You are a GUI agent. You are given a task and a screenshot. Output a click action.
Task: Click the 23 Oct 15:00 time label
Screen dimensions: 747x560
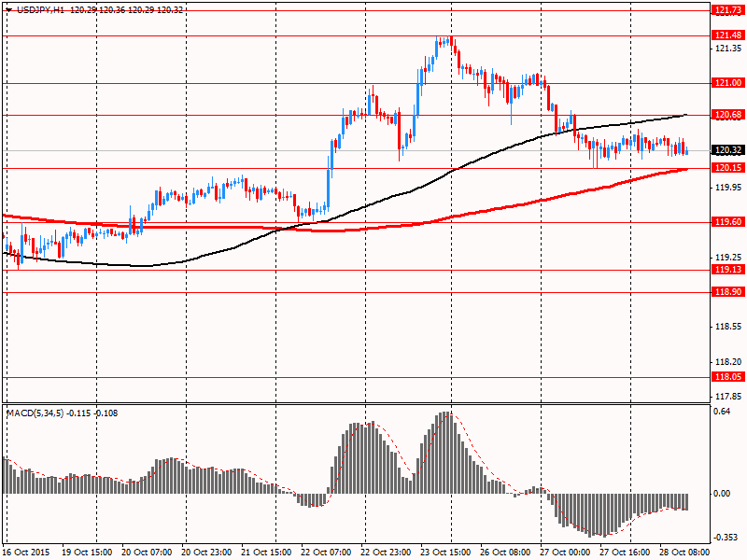[446, 553]
